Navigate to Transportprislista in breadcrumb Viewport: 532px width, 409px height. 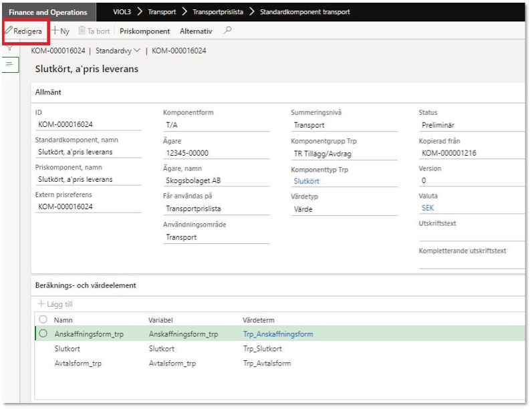coord(218,12)
